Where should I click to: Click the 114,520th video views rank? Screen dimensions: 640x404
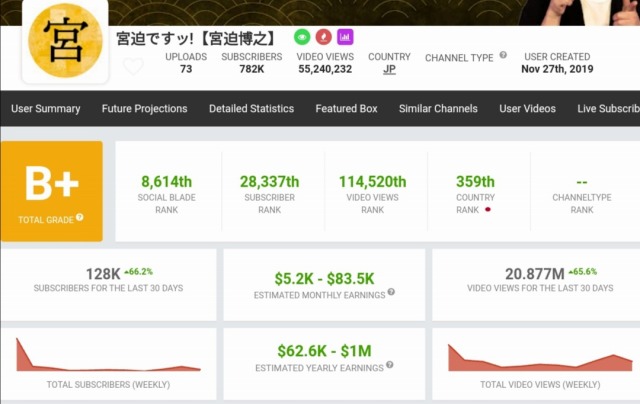point(373,182)
